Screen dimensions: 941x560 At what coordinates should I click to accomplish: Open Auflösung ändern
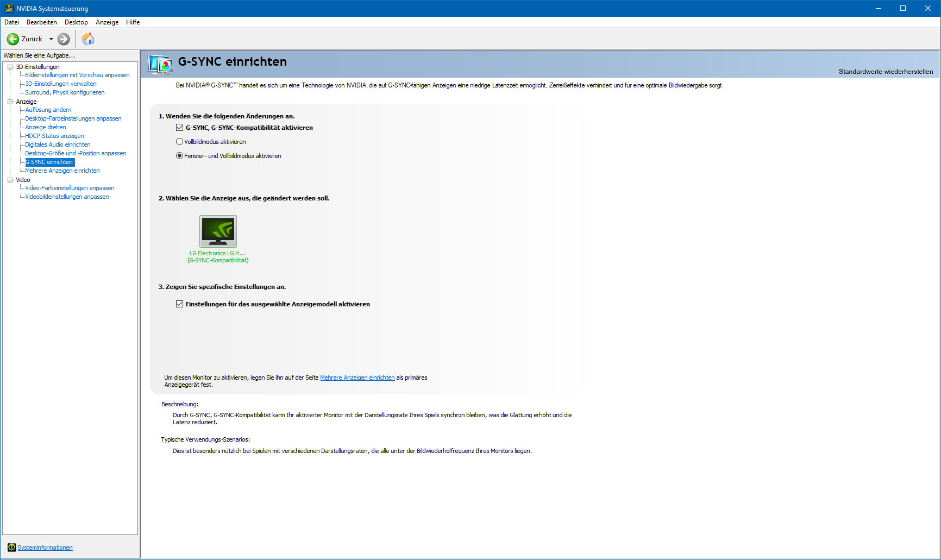(x=48, y=110)
